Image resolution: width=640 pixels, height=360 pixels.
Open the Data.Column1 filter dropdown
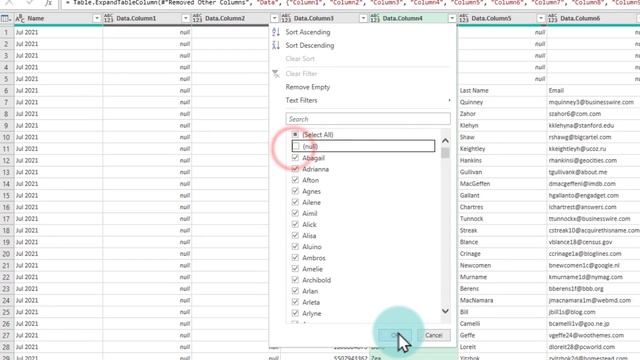tap(185, 18)
